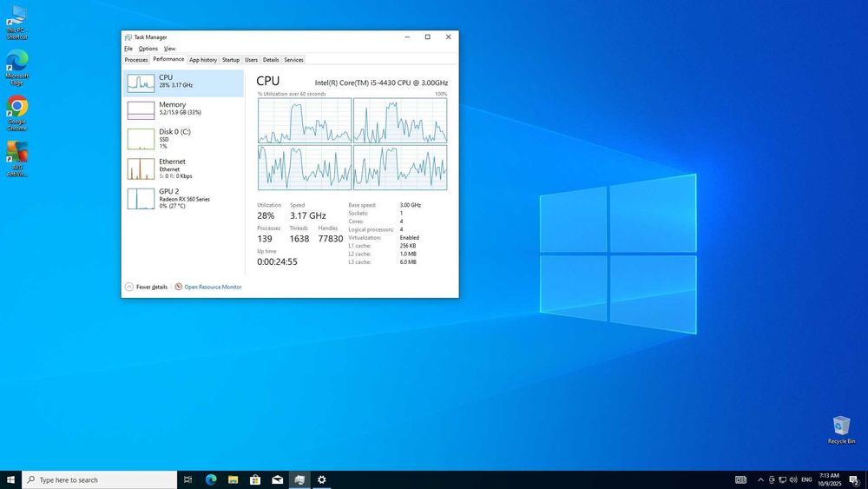Open the Services tab

(x=293, y=60)
